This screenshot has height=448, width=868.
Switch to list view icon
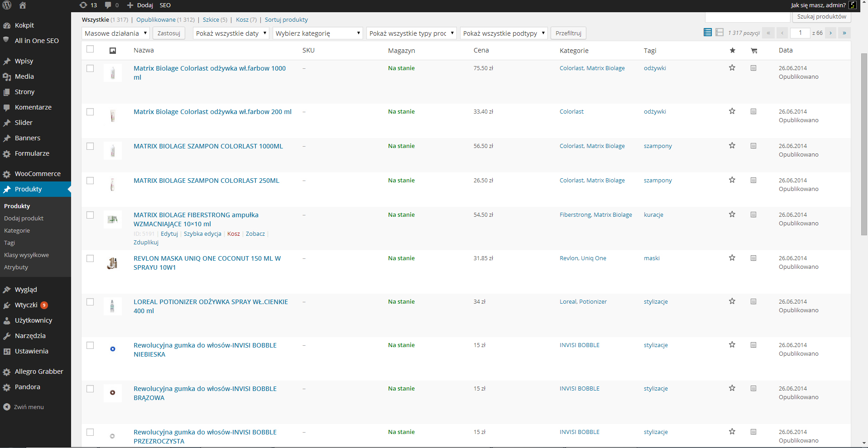click(708, 32)
